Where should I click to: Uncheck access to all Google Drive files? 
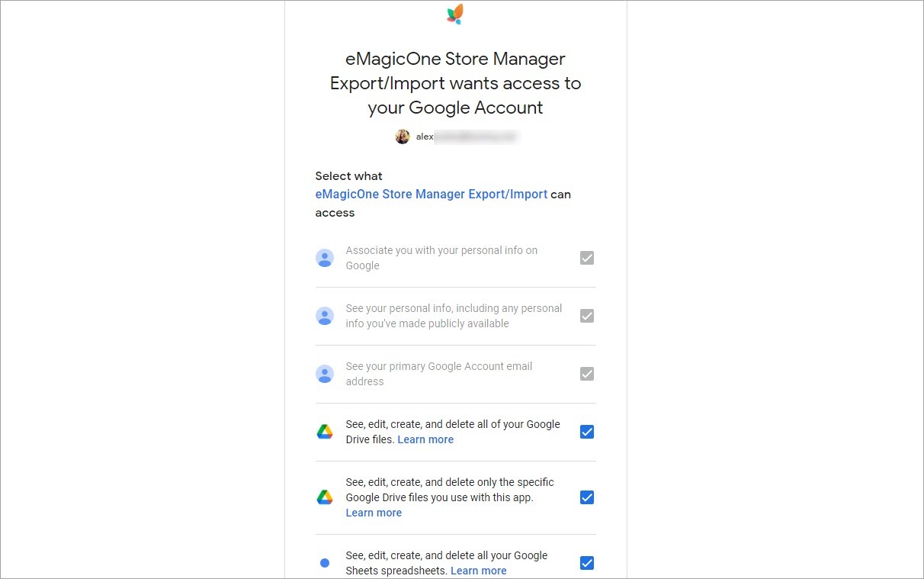[586, 432]
